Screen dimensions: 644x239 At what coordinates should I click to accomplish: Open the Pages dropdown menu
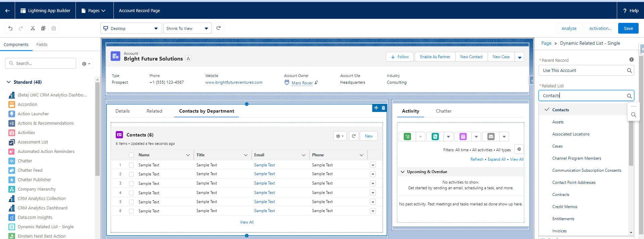94,11
